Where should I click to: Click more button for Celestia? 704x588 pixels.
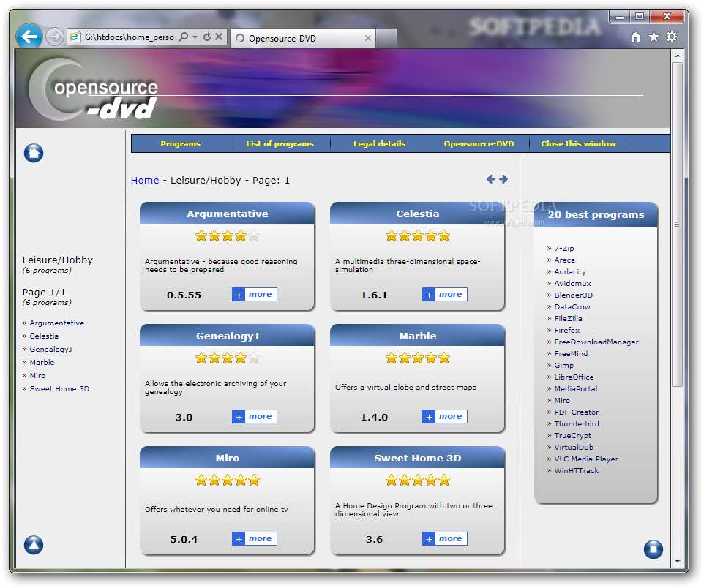445,295
